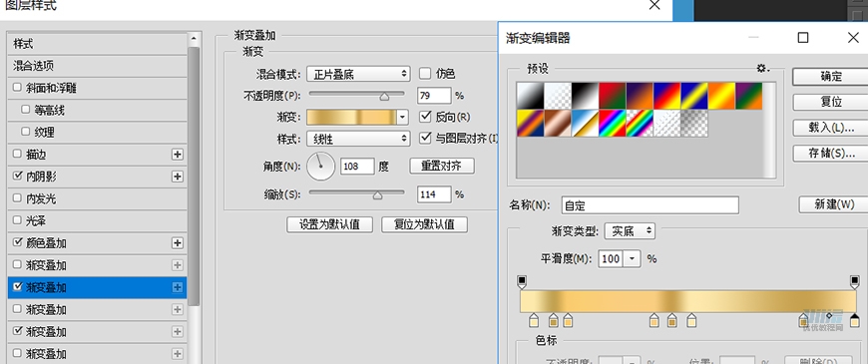The image size is (868, 364).
Task: Click plus icon on highlighted 渐变叠加 row
Action: (178, 287)
